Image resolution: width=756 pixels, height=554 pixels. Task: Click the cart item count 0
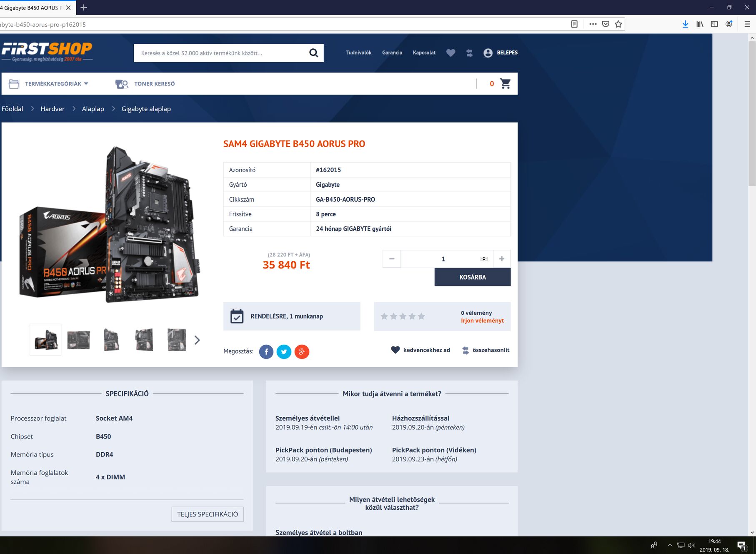492,84
